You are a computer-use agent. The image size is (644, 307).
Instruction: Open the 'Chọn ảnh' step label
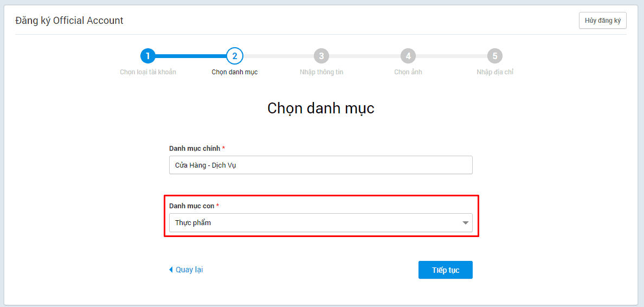[x=408, y=72]
